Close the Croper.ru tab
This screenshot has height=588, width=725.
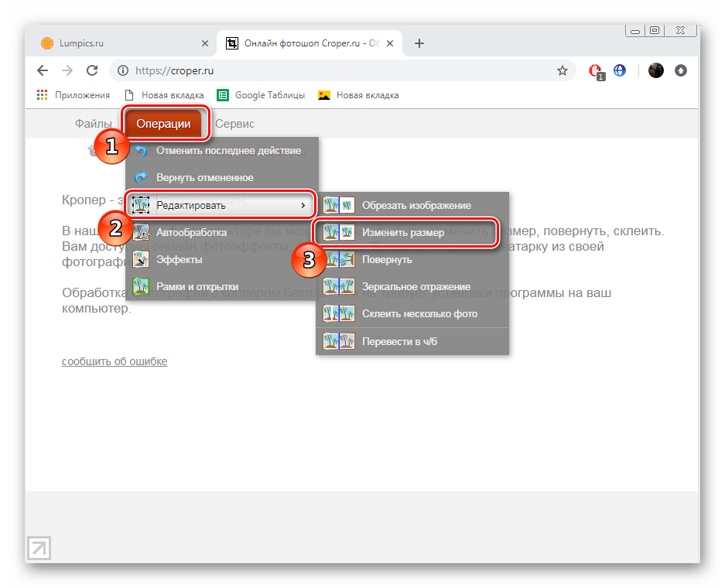[x=390, y=43]
